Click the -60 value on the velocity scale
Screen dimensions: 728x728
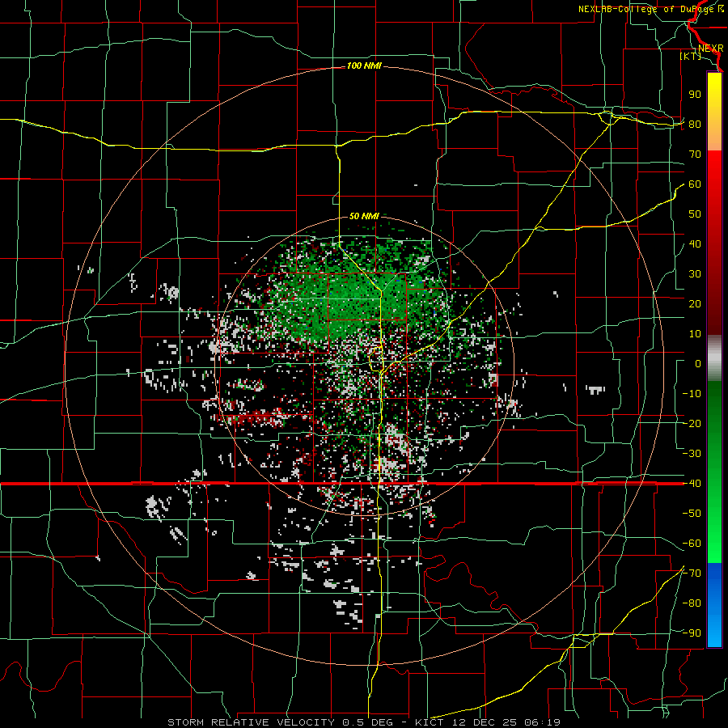[692, 544]
